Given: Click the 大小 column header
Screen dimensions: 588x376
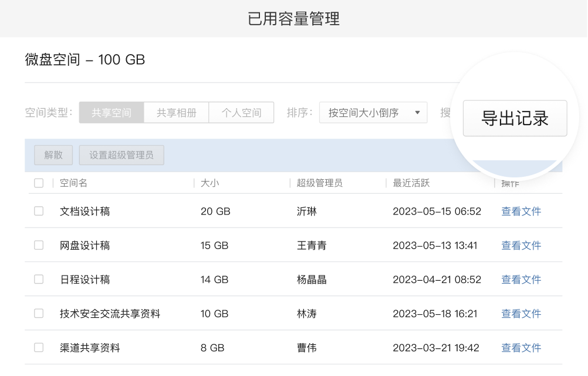Looking at the screenshot, I should [210, 183].
